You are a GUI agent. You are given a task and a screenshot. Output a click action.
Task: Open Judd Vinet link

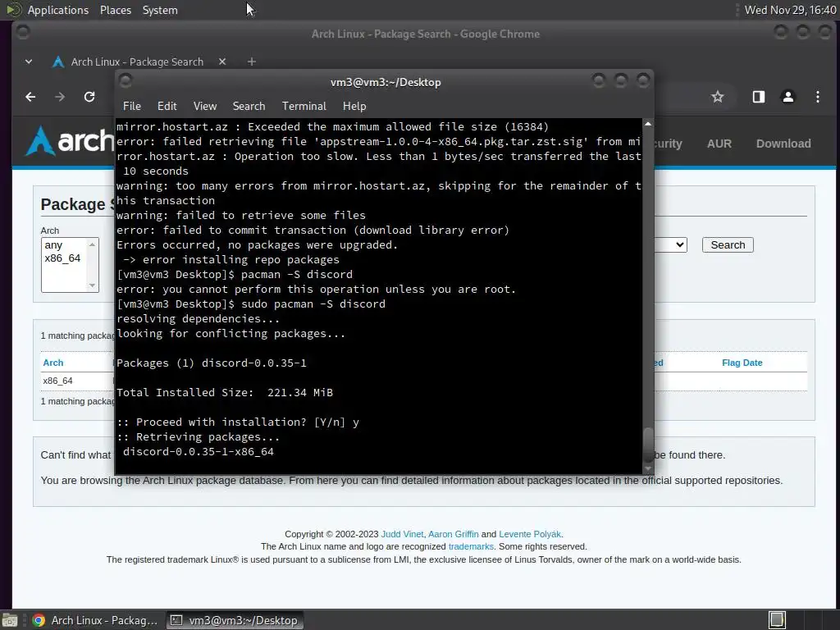(402, 534)
